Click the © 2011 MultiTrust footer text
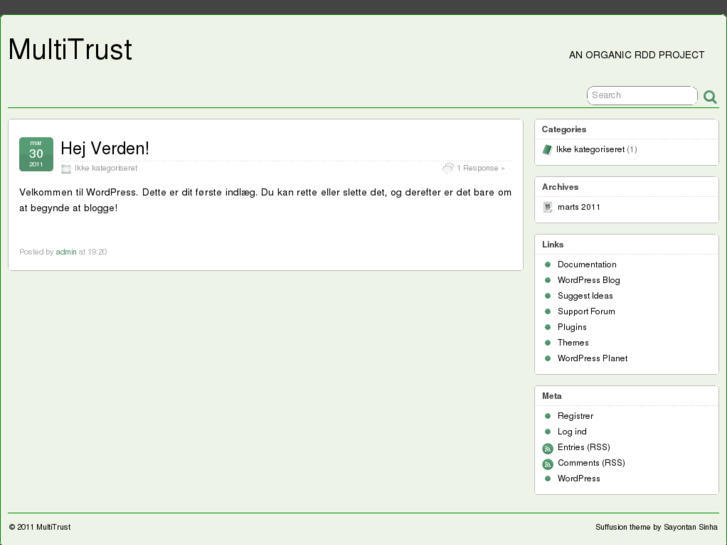This screenshot has width=727, height=545. [40, 527]
